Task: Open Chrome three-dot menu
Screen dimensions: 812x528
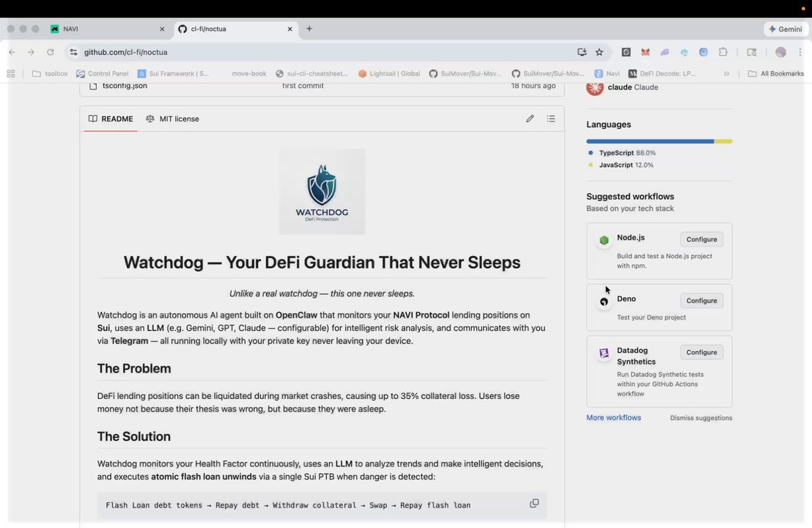Action: point(800,52)
